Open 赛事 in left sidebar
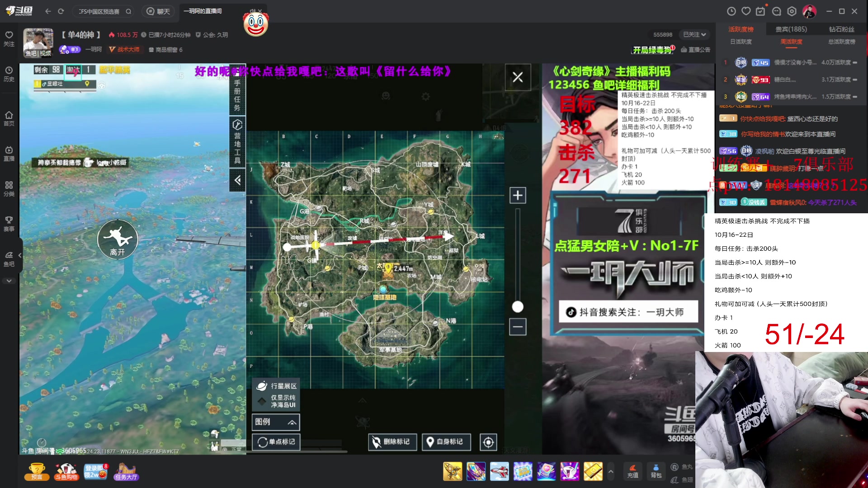 (9, 224)
